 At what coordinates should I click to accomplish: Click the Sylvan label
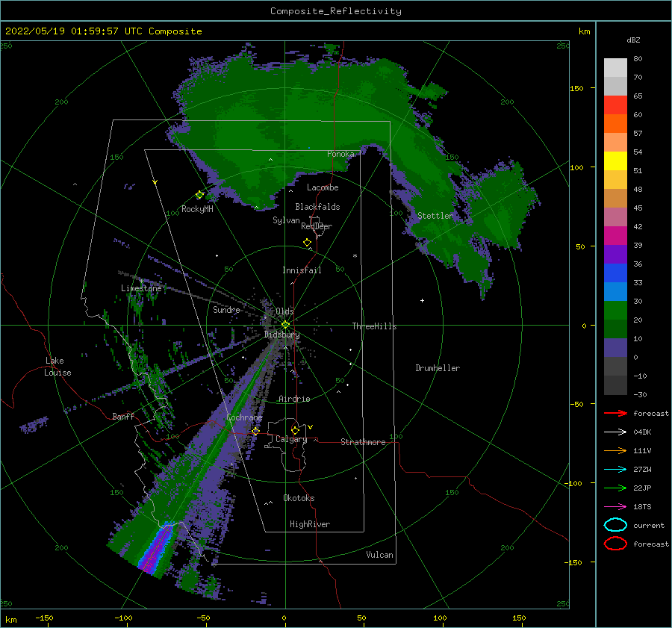pyautogui.click(x=286, y=220)
